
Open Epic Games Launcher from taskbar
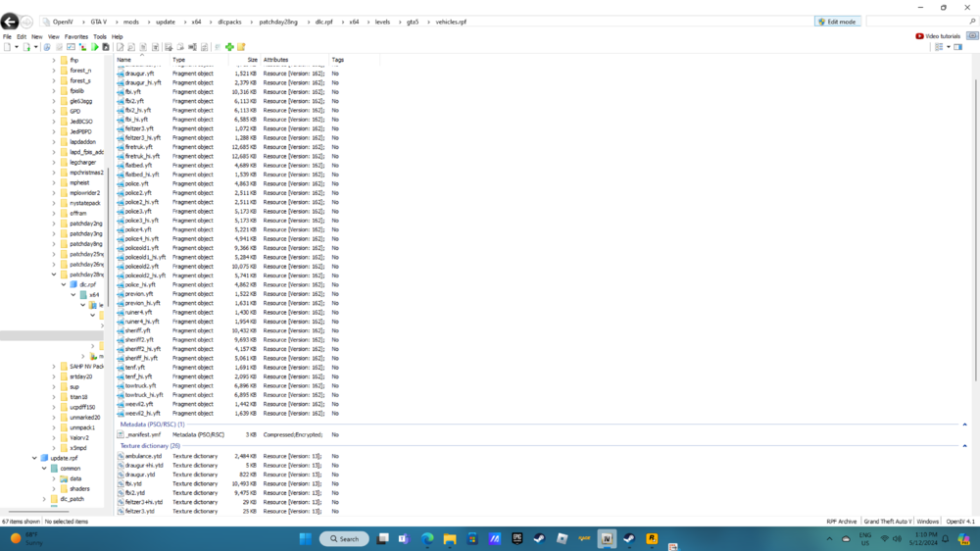[x=516, y=538]
